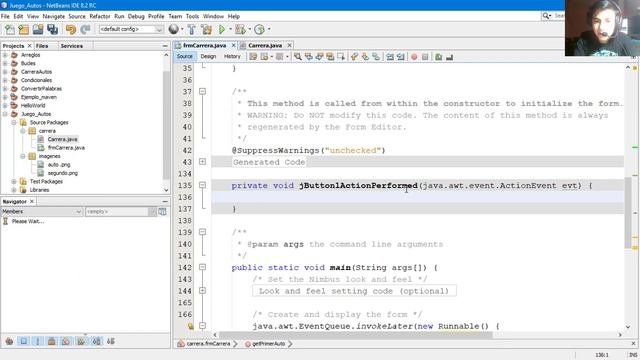Click Find Next Occurrence icon
Image resolution: width=640 pixels, height=360 pixels.
pos(319,57)
